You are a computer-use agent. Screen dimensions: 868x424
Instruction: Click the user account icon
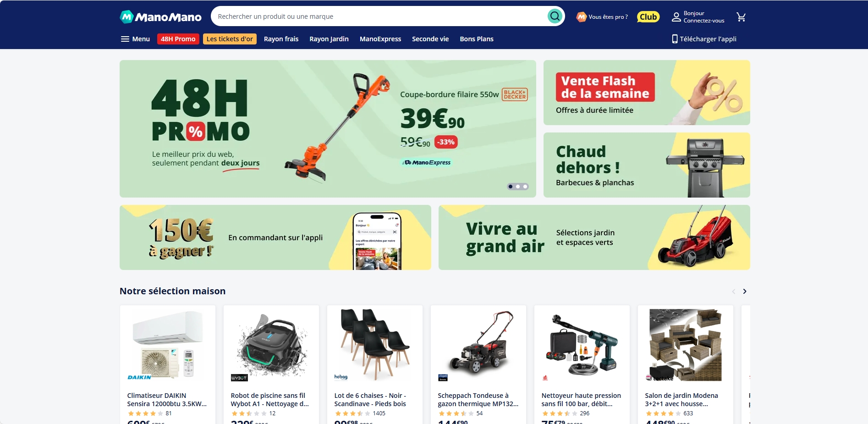point(676,17)
